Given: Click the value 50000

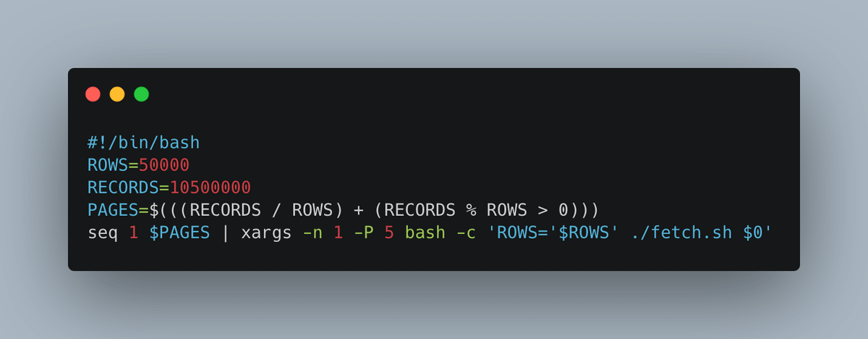Looking at the screenshot, I should 164,164.
